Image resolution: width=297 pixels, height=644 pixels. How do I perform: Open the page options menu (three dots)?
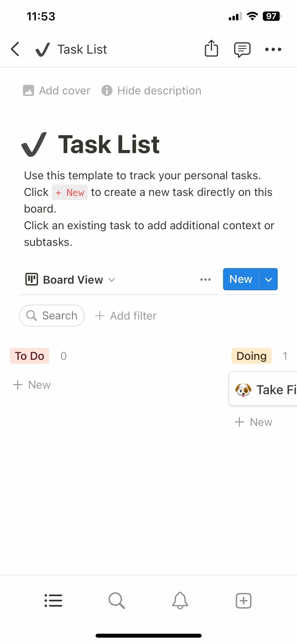click(x=273, y=49)
